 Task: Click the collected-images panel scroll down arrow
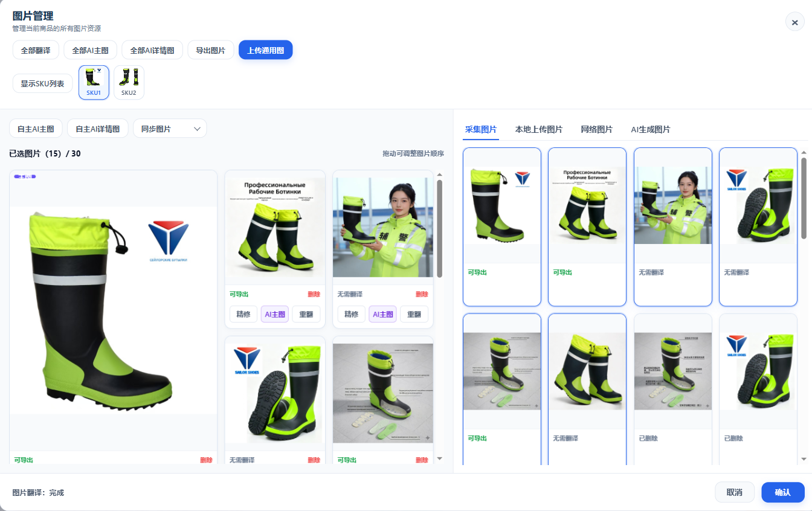tap(804, 459)
